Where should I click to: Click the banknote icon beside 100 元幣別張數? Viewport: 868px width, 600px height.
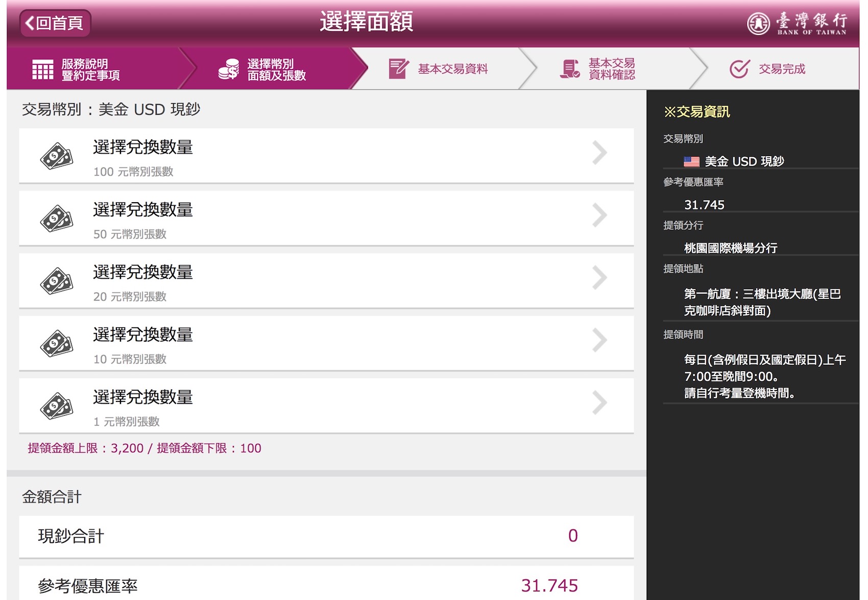click(x=57, y=156)
